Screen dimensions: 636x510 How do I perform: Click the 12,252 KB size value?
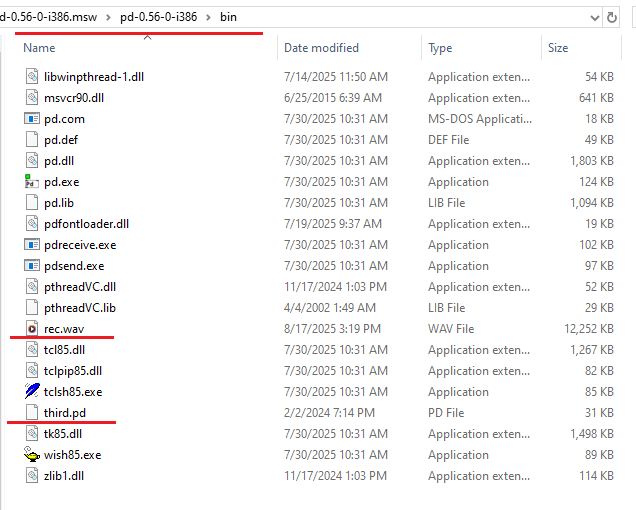(589, 329)
